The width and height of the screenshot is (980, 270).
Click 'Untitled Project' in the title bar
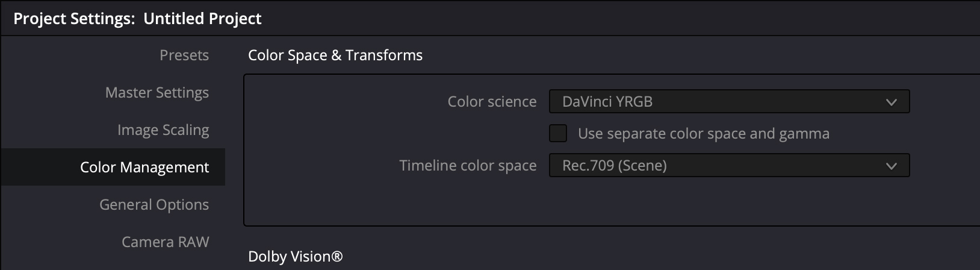tap(202, 19)
